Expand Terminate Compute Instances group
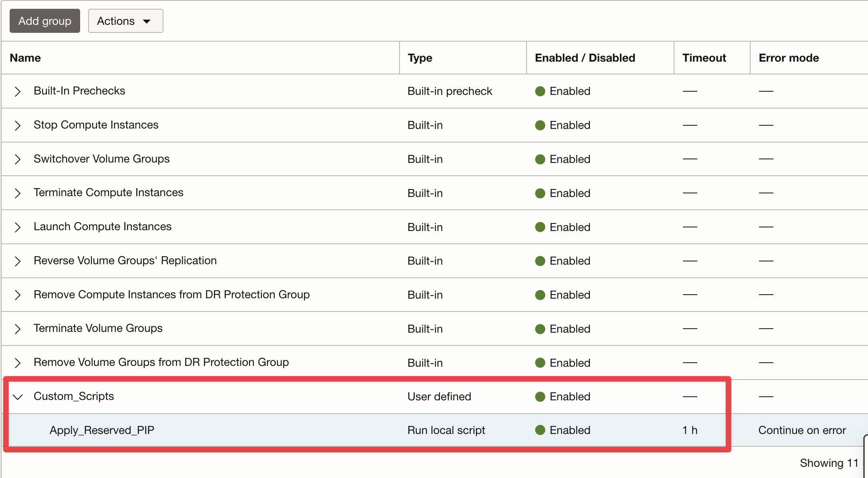The height and width of the screenshot is (478, 868). click(17, 193)
